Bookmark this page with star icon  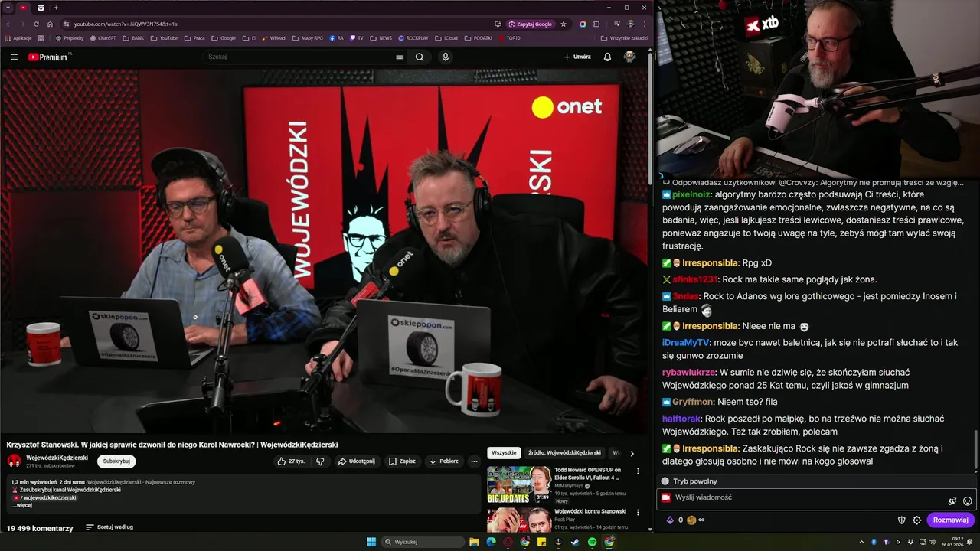[x=563, y=24]
